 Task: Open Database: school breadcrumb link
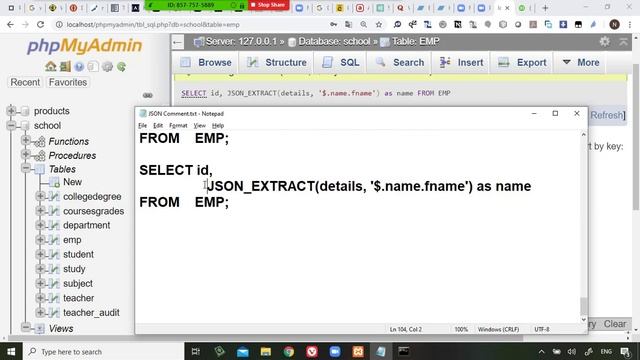pyautogui.click(x=334, y=41)
